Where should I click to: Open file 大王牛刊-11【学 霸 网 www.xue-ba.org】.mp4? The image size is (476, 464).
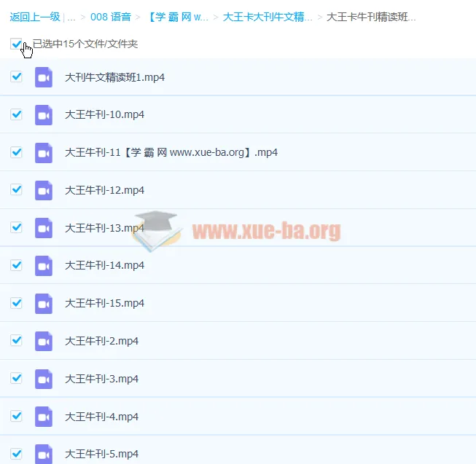click(171, 152)
